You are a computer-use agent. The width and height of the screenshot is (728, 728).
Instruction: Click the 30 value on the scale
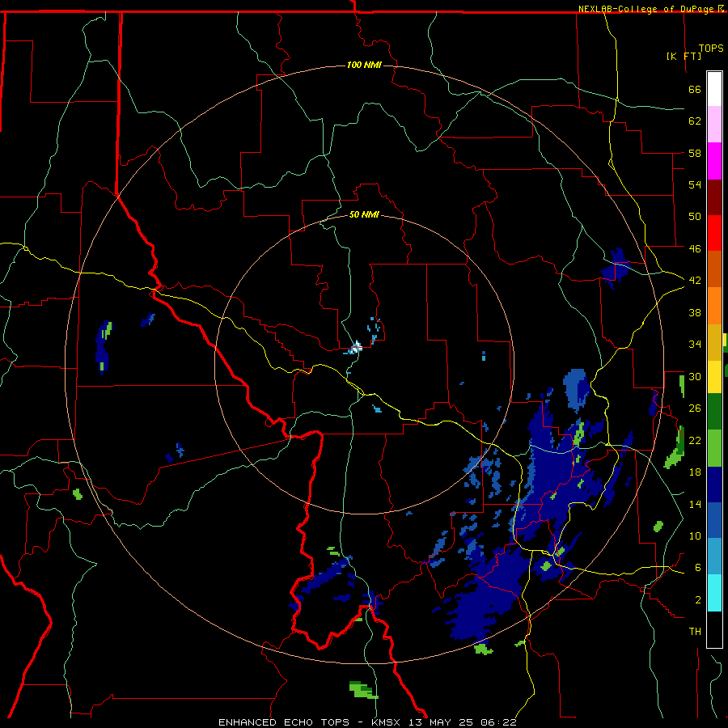695,376
